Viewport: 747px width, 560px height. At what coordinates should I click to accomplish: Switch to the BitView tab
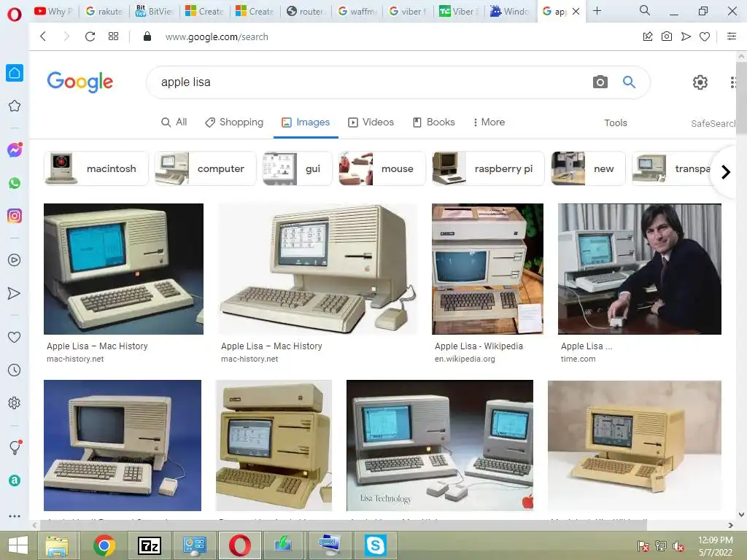[155, 11]
